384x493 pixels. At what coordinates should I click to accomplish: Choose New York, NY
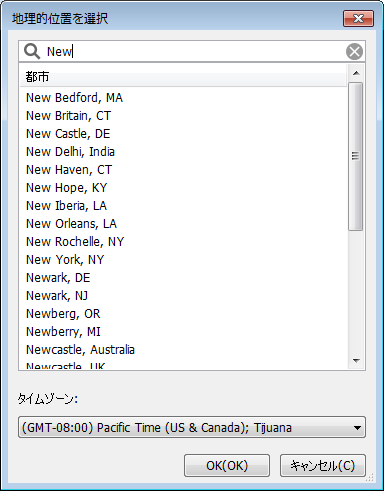[65, 260]
